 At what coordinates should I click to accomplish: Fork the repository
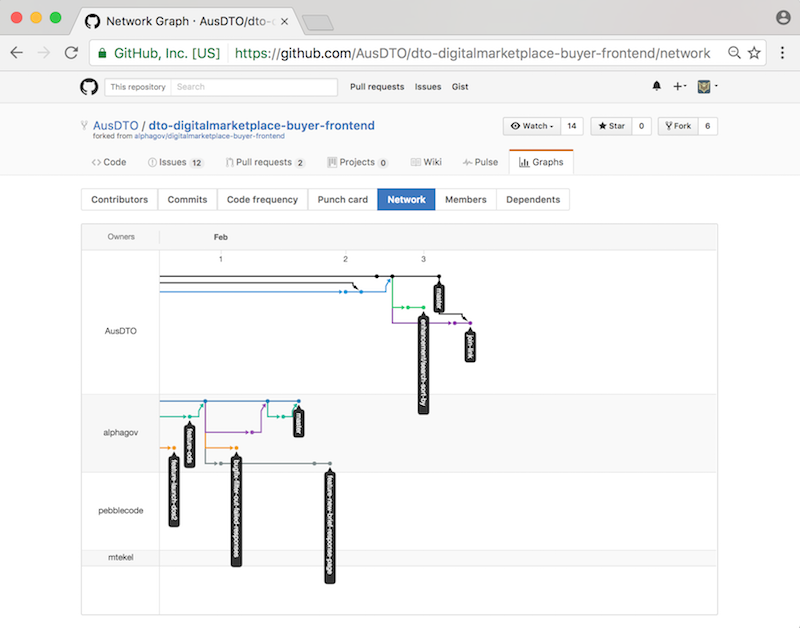pyautogui.click(x=678, y=126)
